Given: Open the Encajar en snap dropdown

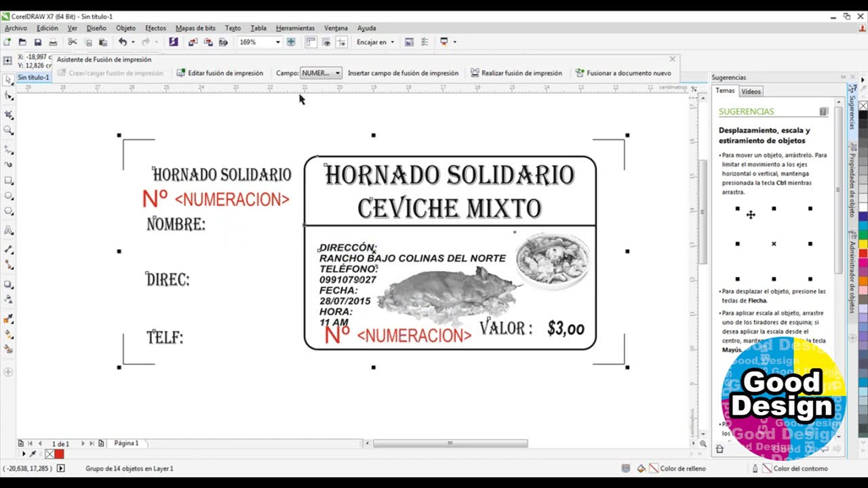Looking at the screenshot, I should 375,42.
